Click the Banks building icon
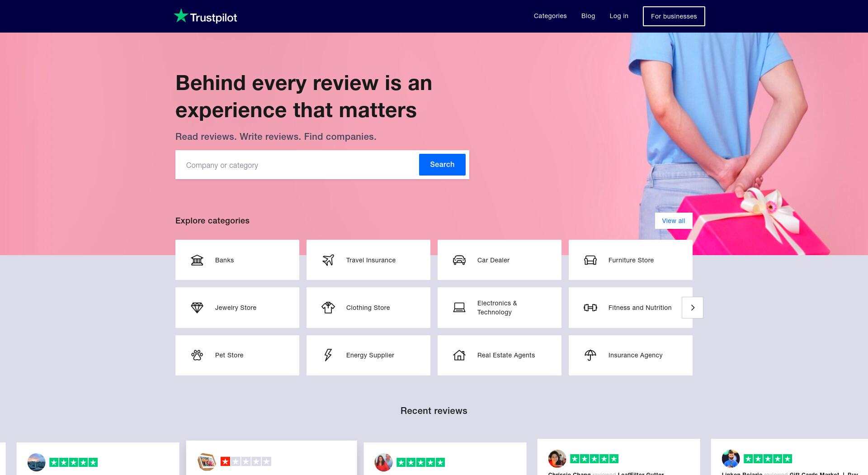Screen dimensions: 868x475 point(197,260)
